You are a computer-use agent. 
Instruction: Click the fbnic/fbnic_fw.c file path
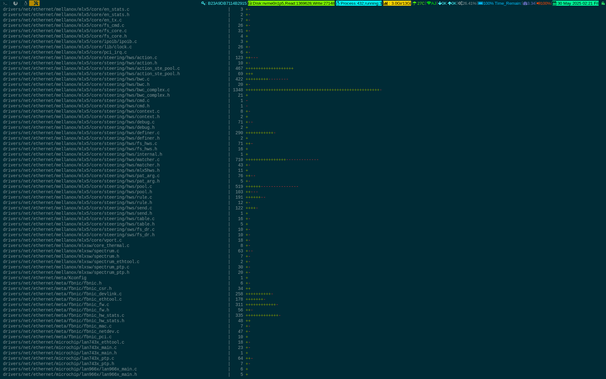56,304
